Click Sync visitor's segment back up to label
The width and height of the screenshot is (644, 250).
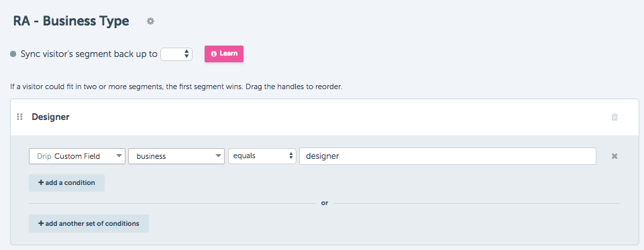coord(89,54)
